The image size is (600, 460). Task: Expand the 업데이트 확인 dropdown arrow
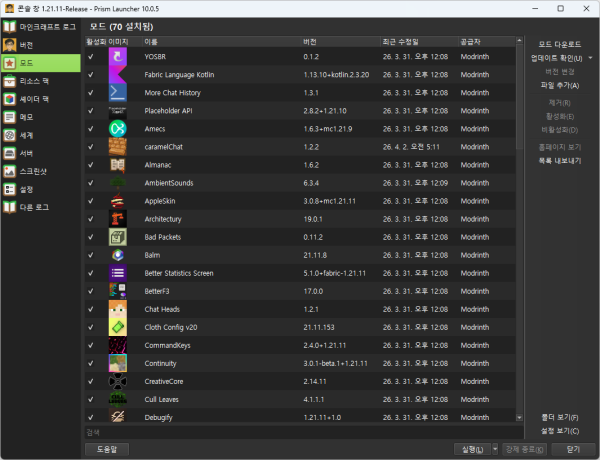(590, 58)
